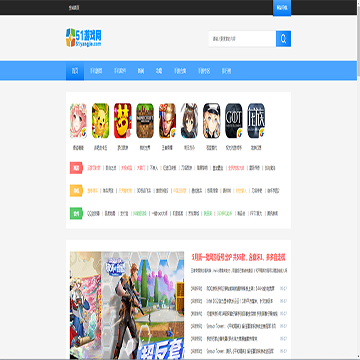Open the GOT game icon

[234, 121]
